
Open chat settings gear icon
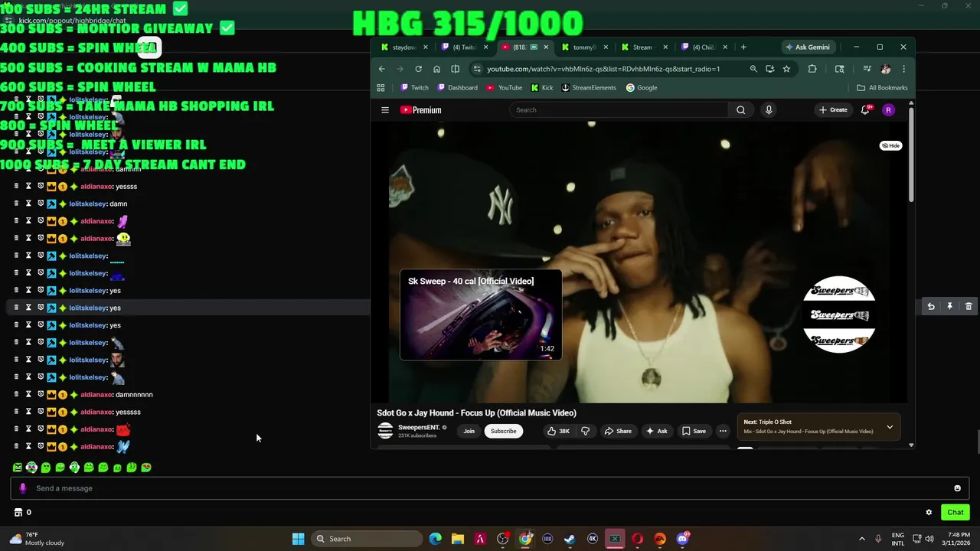929,513
